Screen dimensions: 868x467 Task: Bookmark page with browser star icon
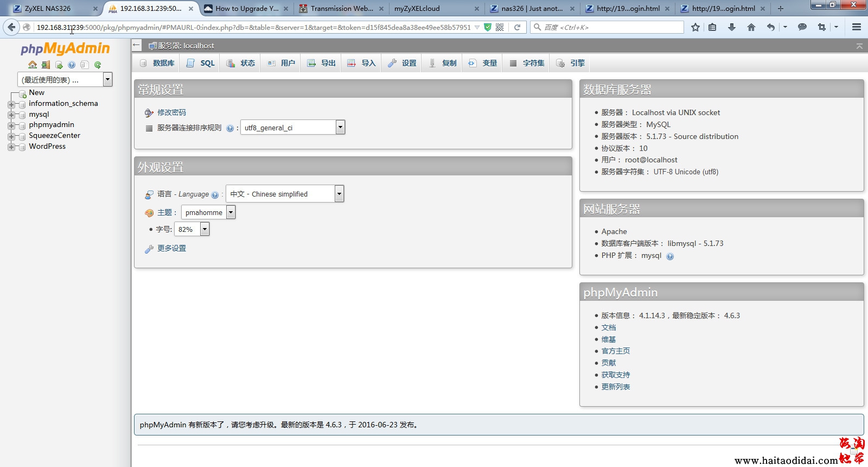695,27
